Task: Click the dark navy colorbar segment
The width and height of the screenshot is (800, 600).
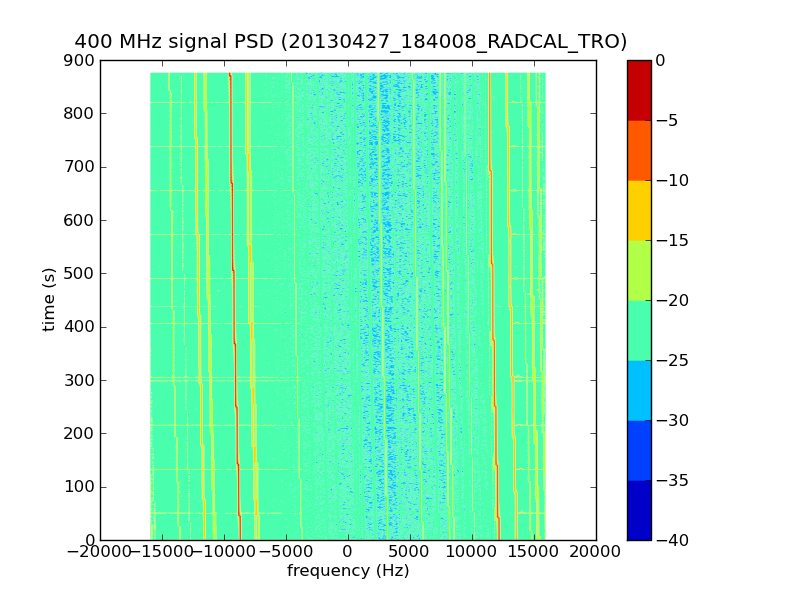Action: 639,510
